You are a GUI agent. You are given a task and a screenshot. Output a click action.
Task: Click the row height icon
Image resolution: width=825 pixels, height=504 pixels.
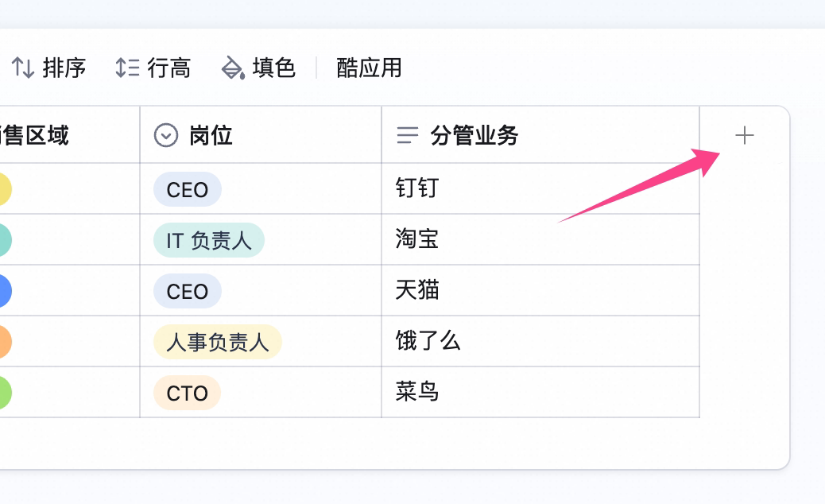point(127,68)
